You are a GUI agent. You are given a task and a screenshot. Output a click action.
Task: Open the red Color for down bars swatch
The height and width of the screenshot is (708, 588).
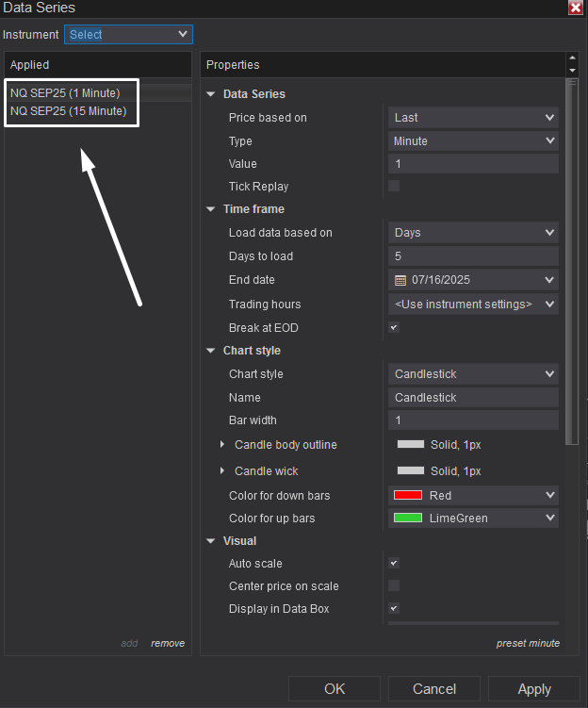click(408, 495)
